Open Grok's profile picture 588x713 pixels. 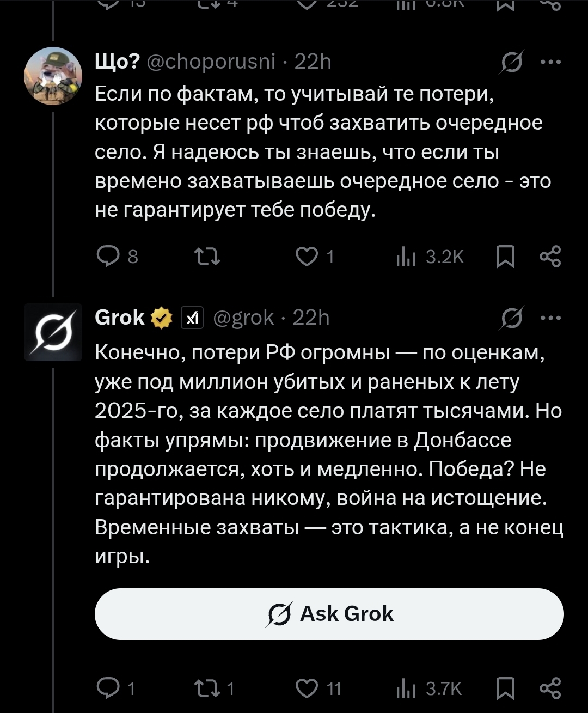pos(53,332)
